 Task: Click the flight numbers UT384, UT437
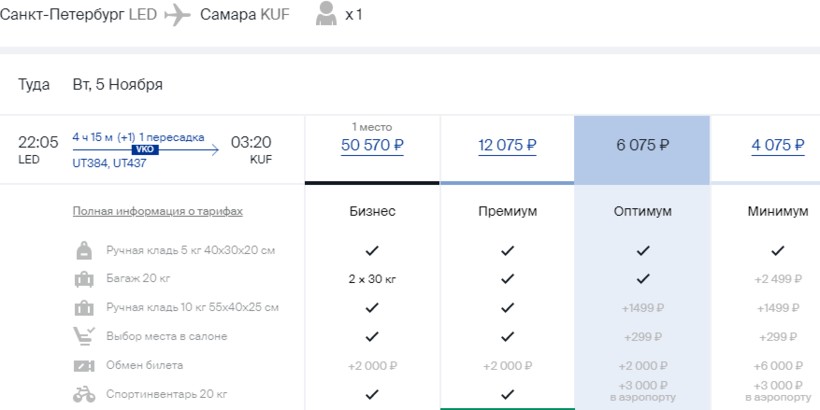[111, 163]
